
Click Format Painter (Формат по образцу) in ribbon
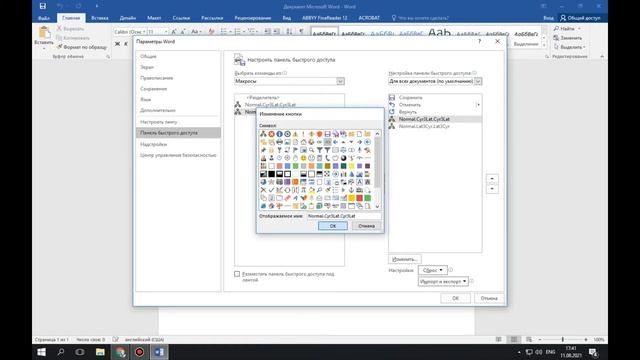coord(82,47)
